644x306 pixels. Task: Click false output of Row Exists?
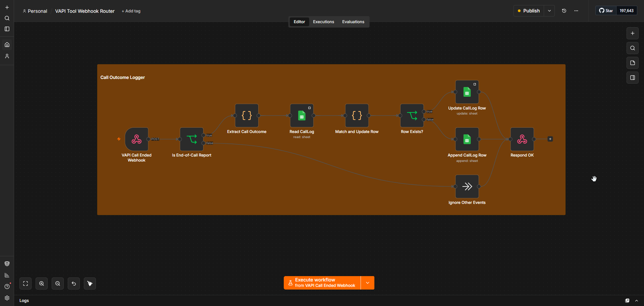[x=424, y=120]
